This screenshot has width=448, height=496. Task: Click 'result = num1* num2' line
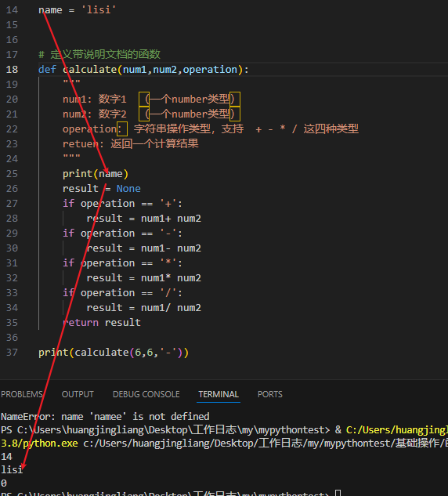pyautogui.click(x=144, y=277)
